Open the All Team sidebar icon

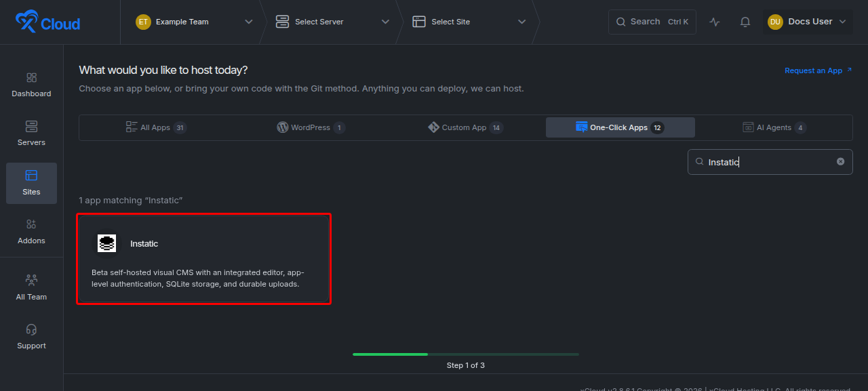[x=31, y=280]
